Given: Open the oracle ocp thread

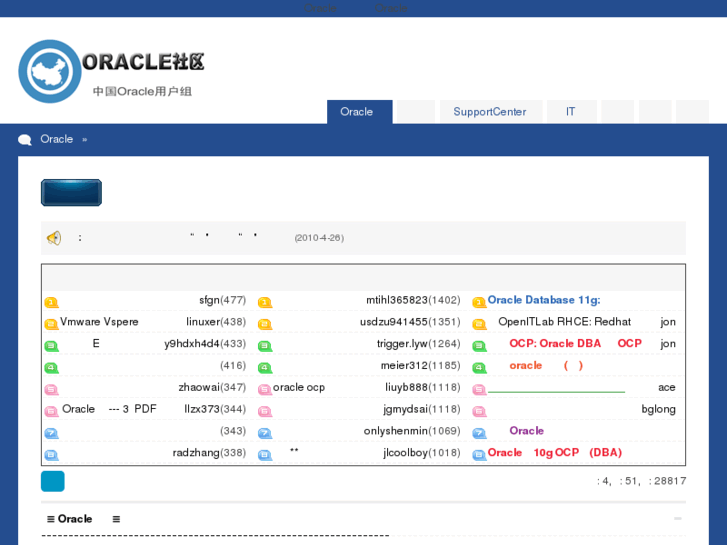Looking at the screenshot, I should click(x=299, y=387).
